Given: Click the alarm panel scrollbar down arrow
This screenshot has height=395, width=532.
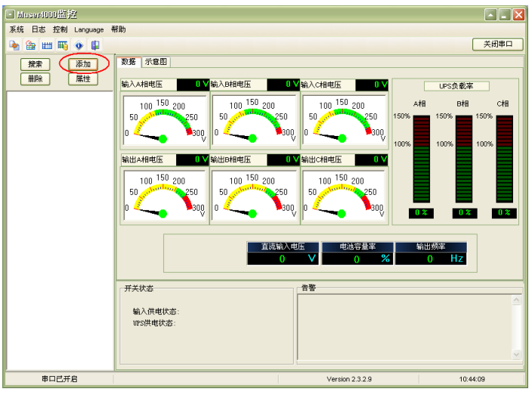Looking at the screenshot, I should tap(517, 353).
